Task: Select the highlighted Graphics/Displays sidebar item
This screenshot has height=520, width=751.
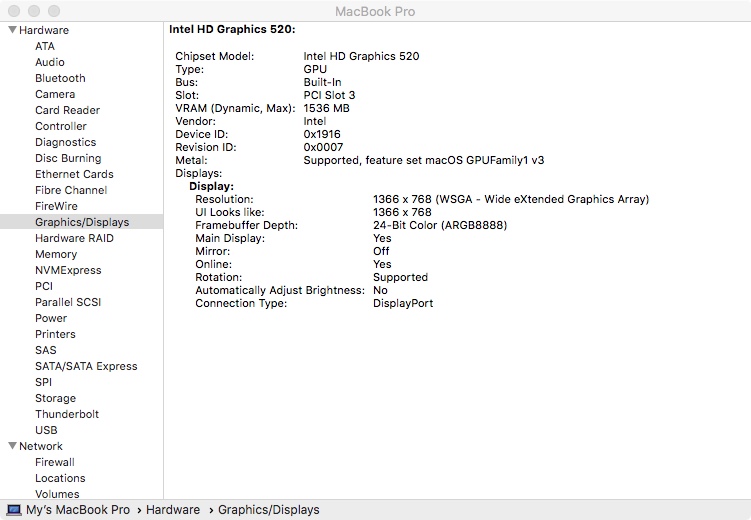Action: pyautogui.click(x=82, y=222)
